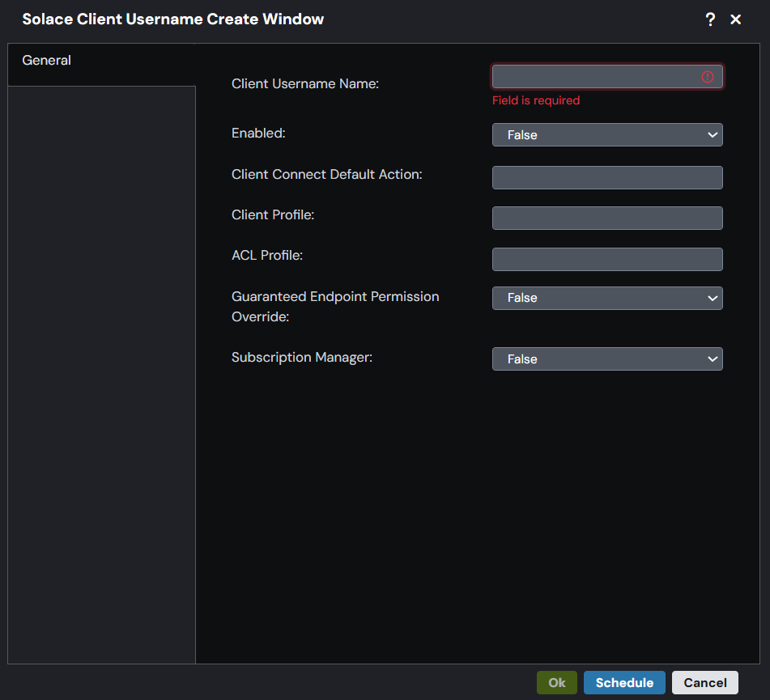This screenshot has height=700, width=770.
Task: Click the 'Guaranteed Endpoint Permission Override:' label
Action: point(335,307)
